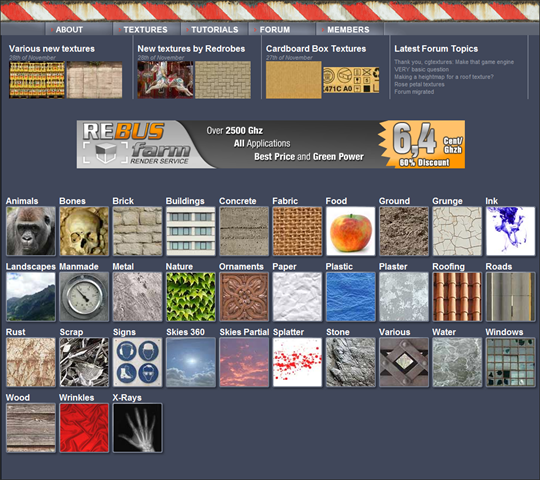Open the Ornaments carved category
This screenshot has height=480, width=540.
(244, 297)
